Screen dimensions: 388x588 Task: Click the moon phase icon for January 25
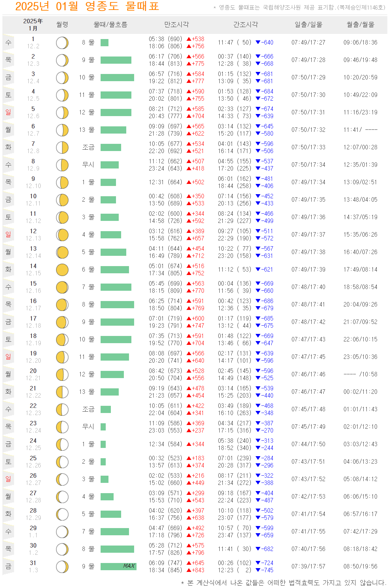(62, 462)
